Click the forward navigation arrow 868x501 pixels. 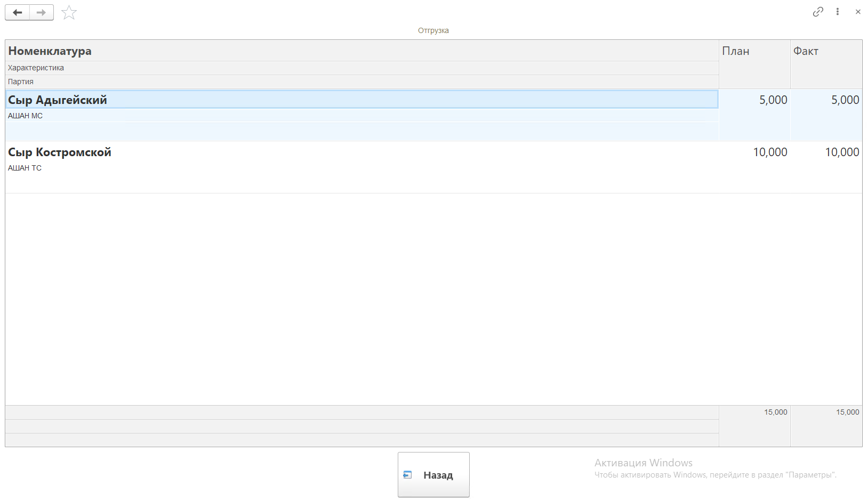(x=41, y=12)
